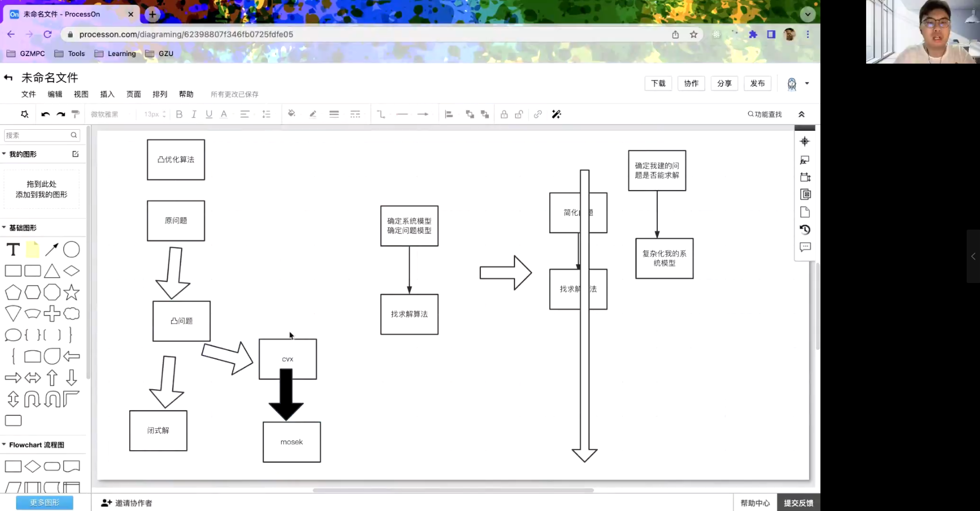Click the magic wand beautify icon
Screen dimensions: 980x511
click(x=556, y=114)
